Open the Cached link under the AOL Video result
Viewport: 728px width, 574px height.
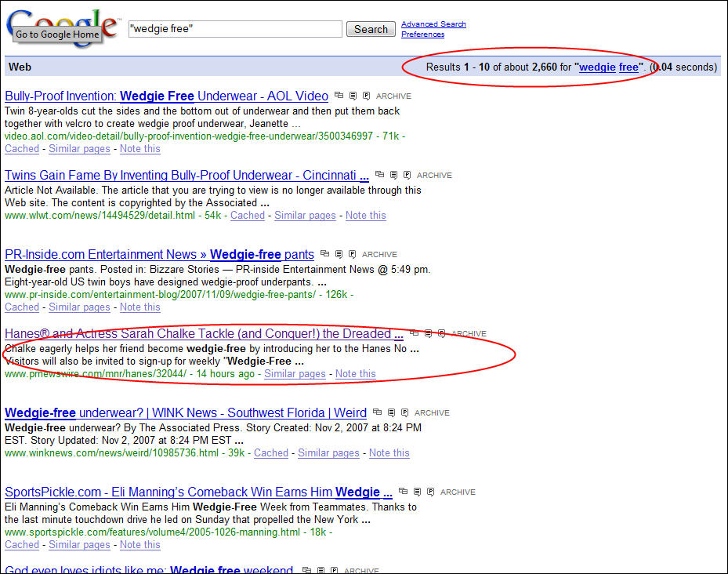coord(22,149)
